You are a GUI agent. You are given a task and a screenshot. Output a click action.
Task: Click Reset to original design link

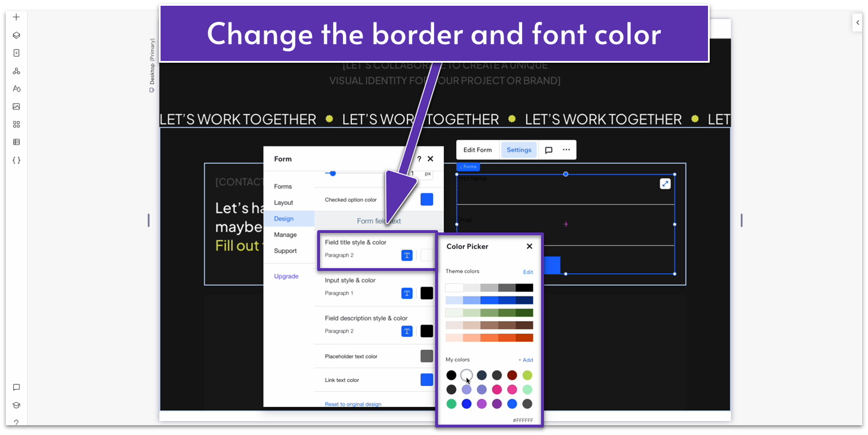tap(353, 404)
